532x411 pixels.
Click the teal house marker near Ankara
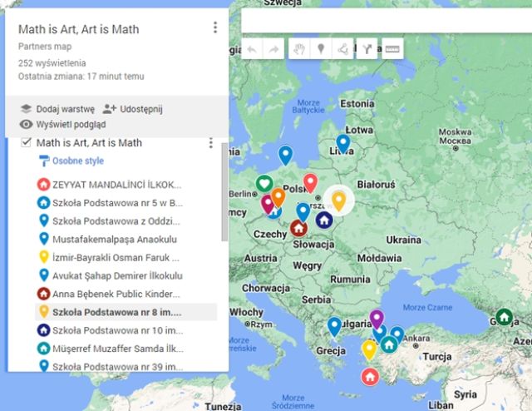pyautogui.click(x=389, y=344)
